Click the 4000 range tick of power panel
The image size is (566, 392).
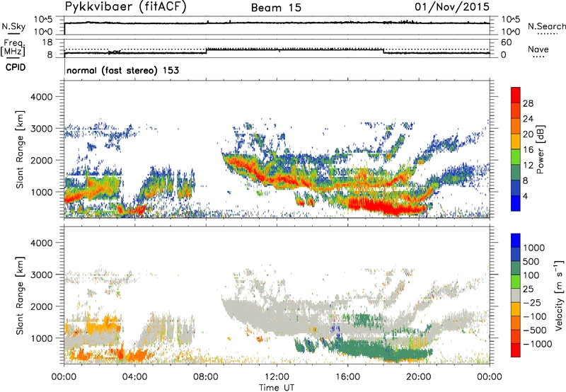(x=41, y=97)
